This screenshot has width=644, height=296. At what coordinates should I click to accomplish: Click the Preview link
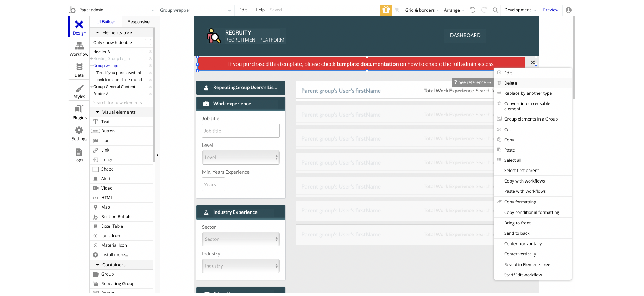551,10
